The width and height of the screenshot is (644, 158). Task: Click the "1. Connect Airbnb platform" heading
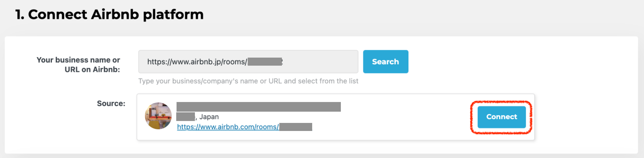pyautogui.click(x=110, y=14)
